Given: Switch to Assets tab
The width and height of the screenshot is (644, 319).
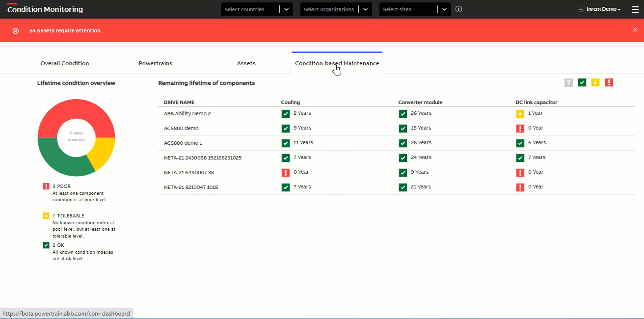Looking at the screenshot, I should pyautogui.click(x=246, y=63).
